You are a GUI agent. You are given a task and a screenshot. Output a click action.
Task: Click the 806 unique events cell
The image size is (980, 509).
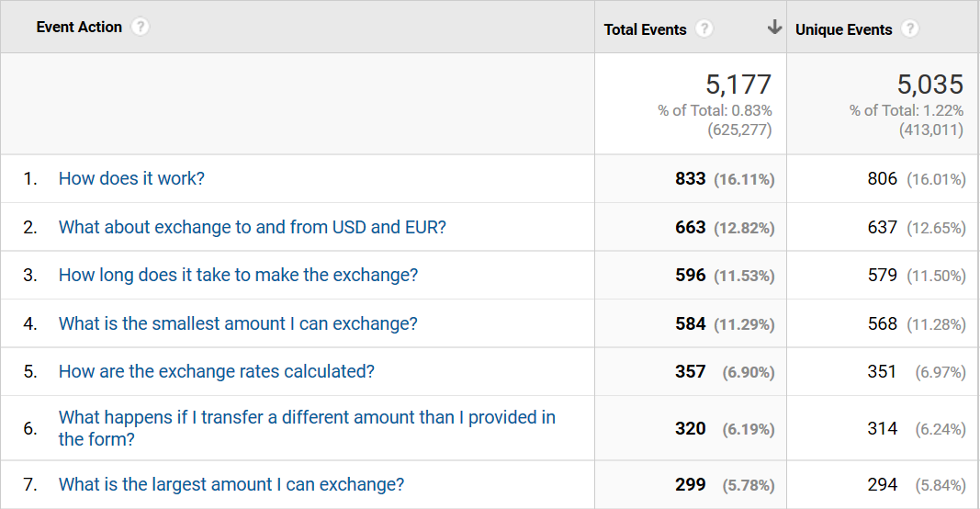(x=882, y=179)
